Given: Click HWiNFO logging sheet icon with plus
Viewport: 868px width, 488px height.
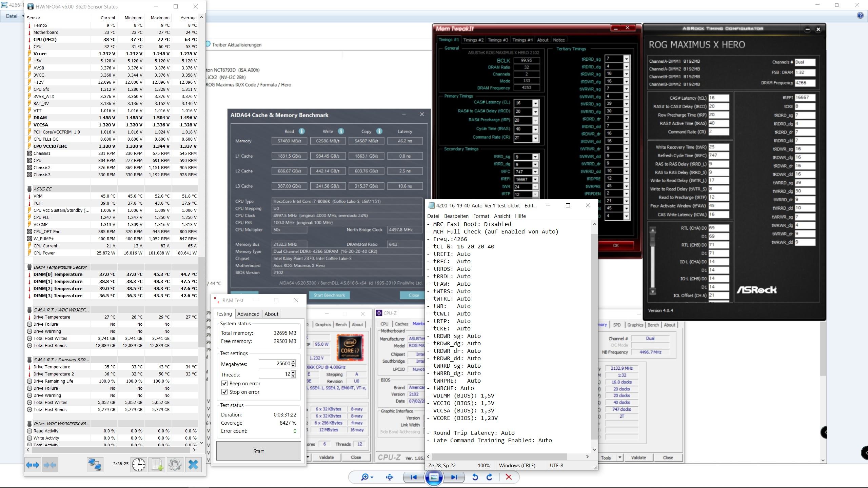Looking at the screenshot, I should (x=157, y=465).
